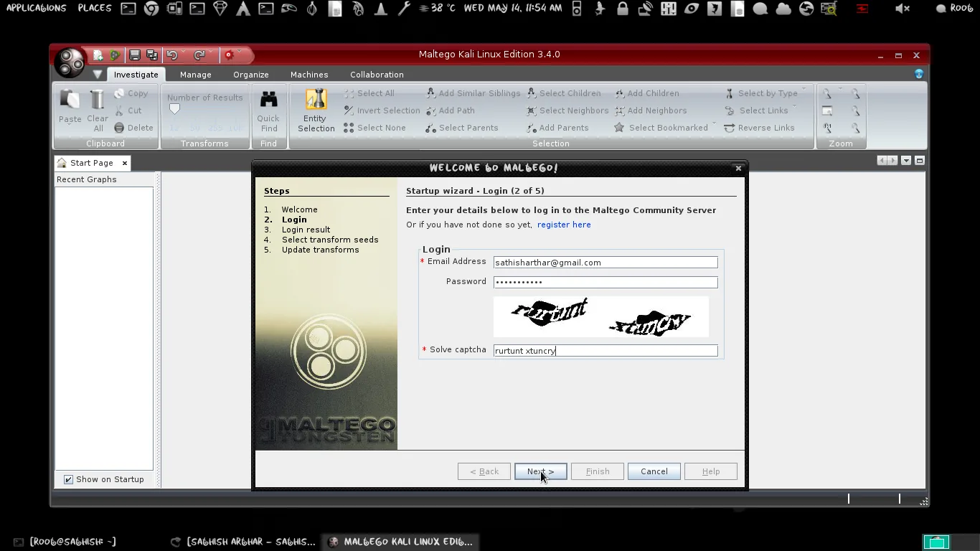Adjust the Number of Results slider handle

click(174, 109)
